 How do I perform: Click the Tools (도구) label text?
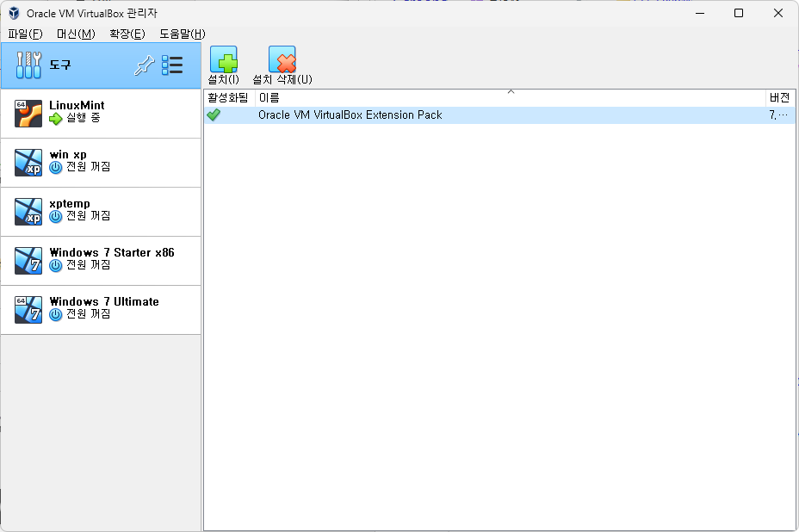(60, 65)
